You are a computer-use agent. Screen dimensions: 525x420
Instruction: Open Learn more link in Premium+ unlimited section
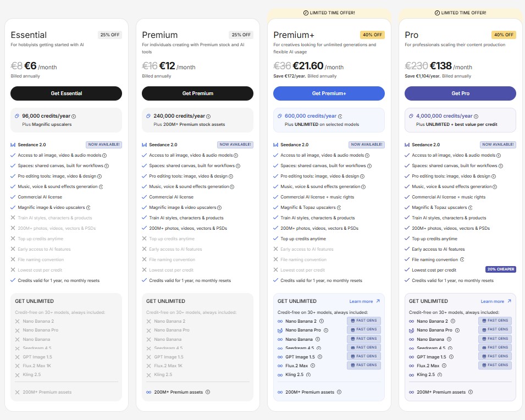(364, 301)
